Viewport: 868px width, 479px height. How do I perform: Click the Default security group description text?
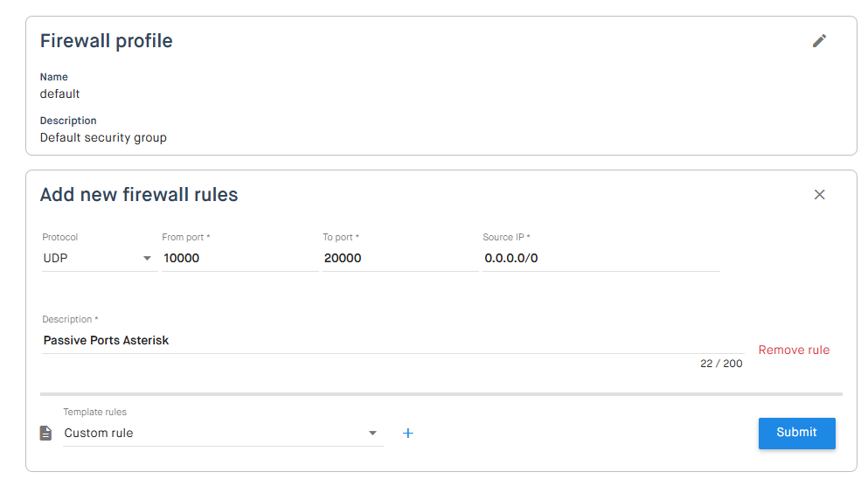tap(103, 138)
